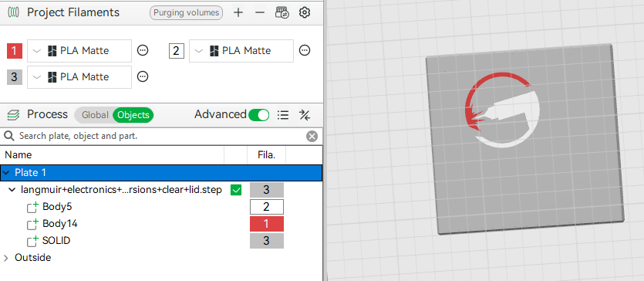Select the Outside row label
Viewport: 644px width, 281px height.
point(33,258)
